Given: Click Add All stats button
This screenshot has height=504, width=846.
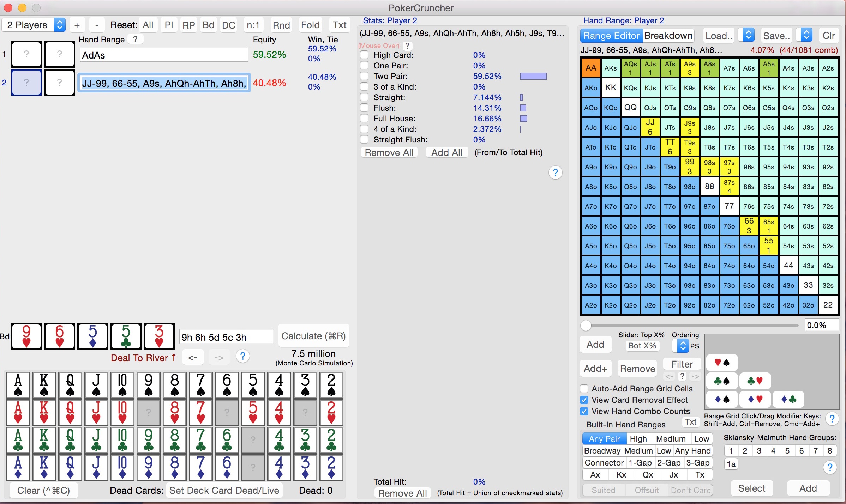Looking at the screenshot, I should click(x=446, y=152).
